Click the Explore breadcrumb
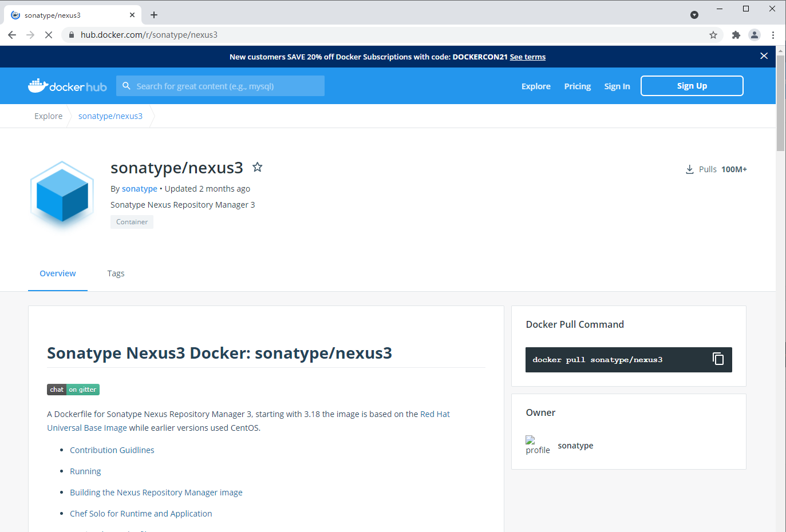786x532 pixels. click(48, 116)
